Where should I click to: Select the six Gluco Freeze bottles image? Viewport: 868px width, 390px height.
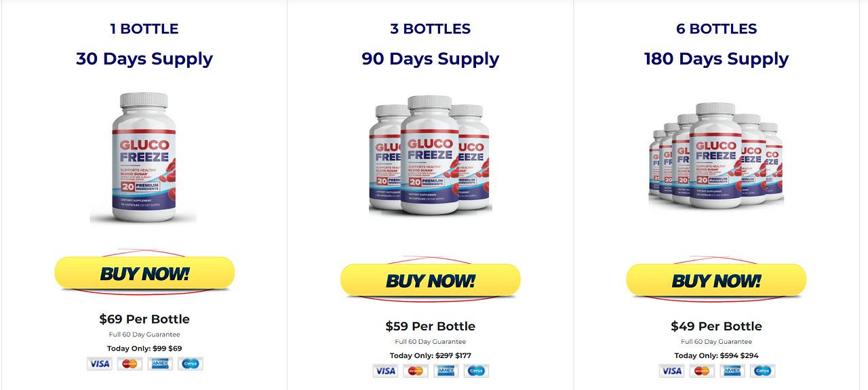pyautogui.click(x=716, y=154)
